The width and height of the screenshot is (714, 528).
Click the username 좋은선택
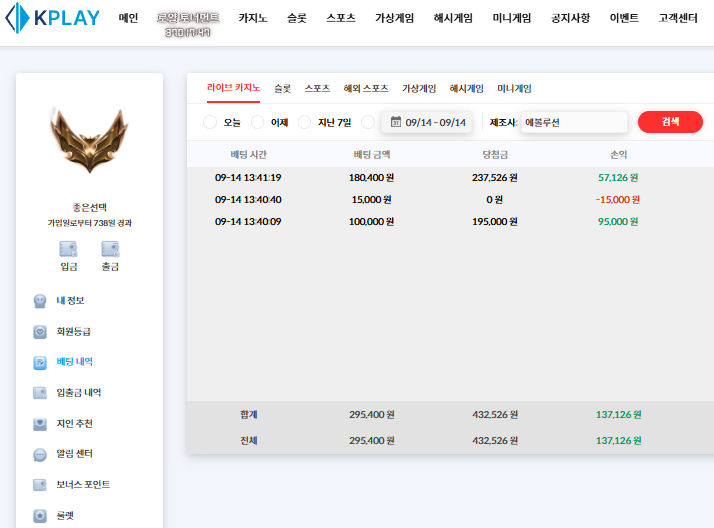90,208
